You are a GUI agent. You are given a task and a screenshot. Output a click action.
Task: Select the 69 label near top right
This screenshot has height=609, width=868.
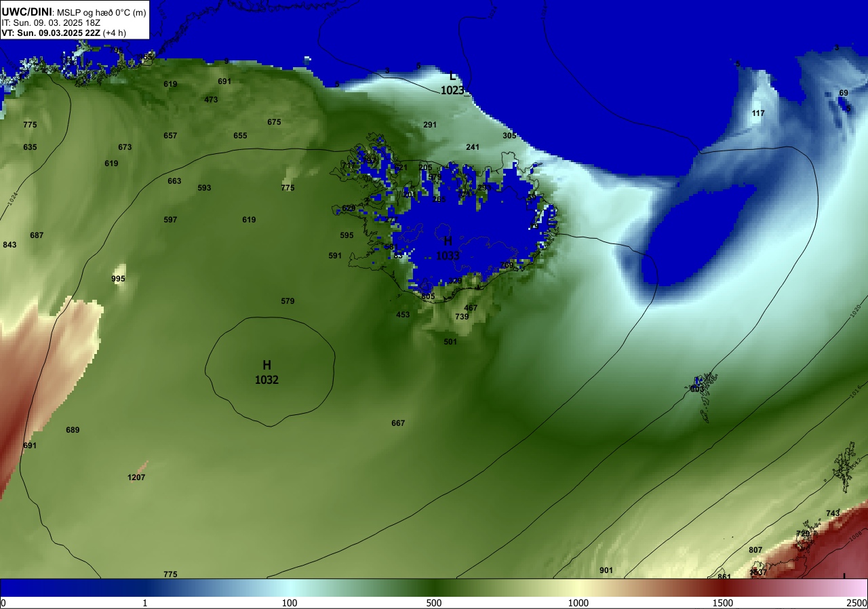[844, 93]
